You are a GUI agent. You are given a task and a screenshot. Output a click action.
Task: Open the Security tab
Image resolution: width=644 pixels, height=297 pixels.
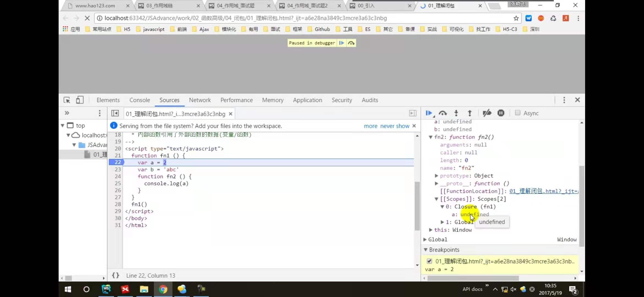(342, 100)
